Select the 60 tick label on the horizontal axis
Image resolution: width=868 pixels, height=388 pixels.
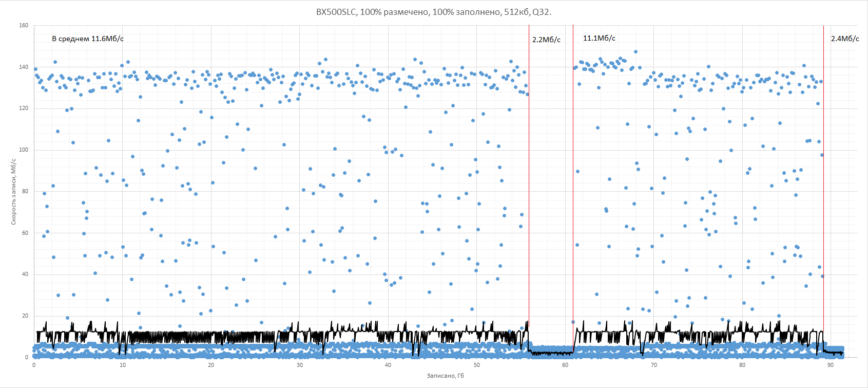[x=565, y=365]
